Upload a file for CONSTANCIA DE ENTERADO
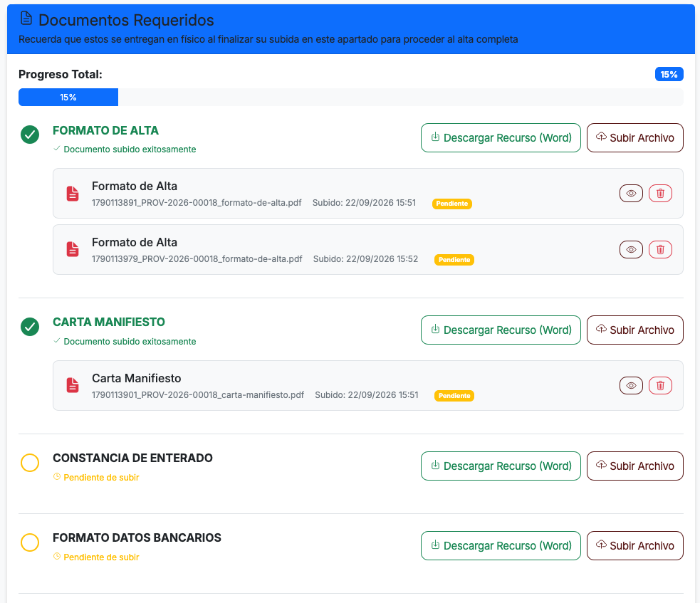 click(634, 466)
